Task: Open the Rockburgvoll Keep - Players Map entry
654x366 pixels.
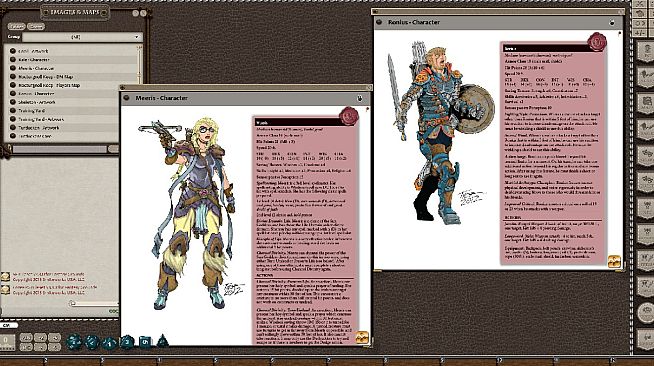Action: click(49, 85)
